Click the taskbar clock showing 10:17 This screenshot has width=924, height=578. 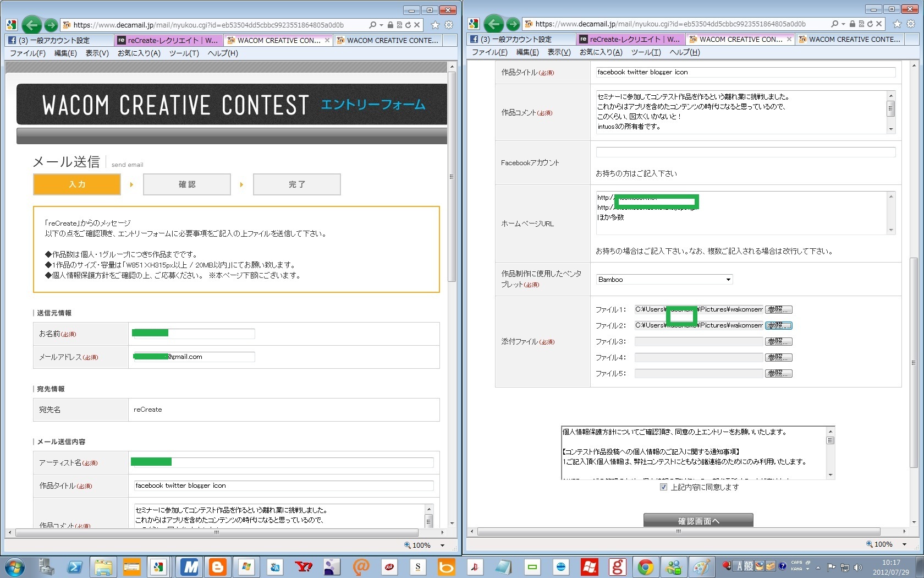click(x=891, y=568)
